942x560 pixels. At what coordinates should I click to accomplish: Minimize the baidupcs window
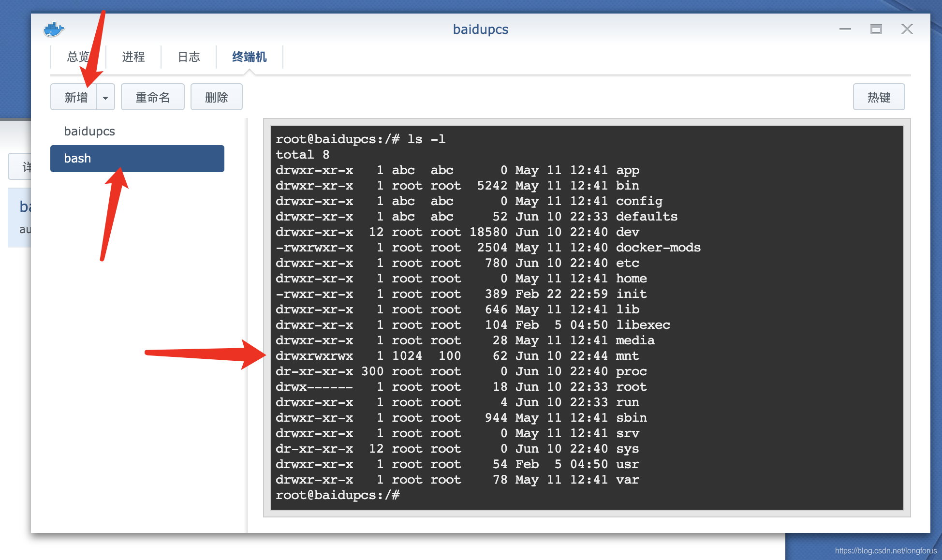[x=845, y=29]
